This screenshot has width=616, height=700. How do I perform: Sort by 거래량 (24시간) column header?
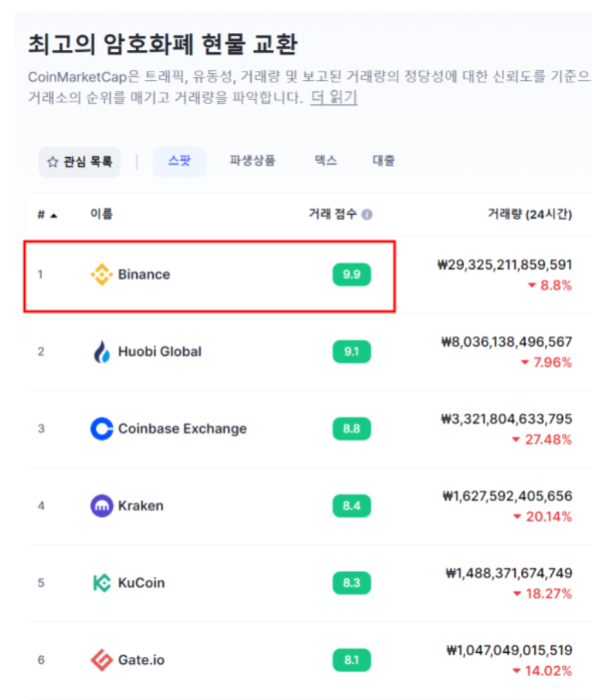tap(530, 214)
